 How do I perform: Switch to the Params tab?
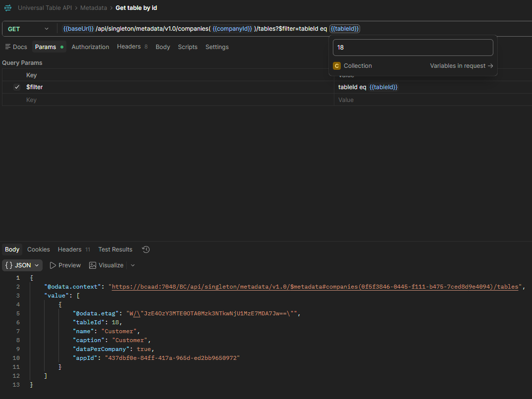click(49, 47)
